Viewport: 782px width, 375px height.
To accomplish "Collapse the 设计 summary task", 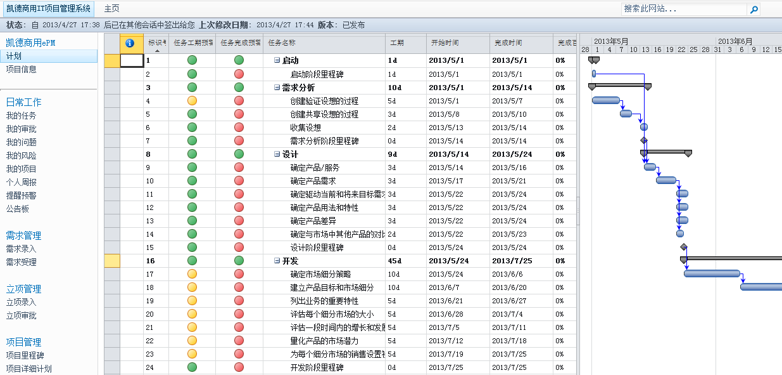I will [277, 154].
